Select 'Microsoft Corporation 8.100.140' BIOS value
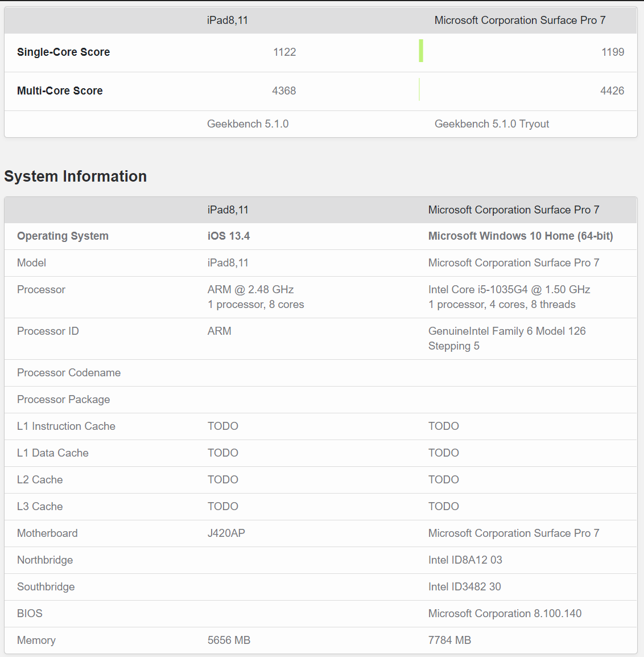 (505, 614)
